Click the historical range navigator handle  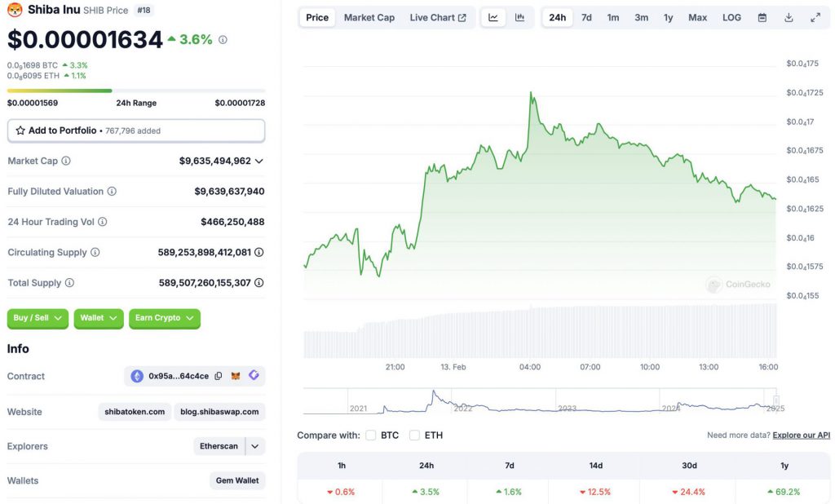tap(776, 400)
